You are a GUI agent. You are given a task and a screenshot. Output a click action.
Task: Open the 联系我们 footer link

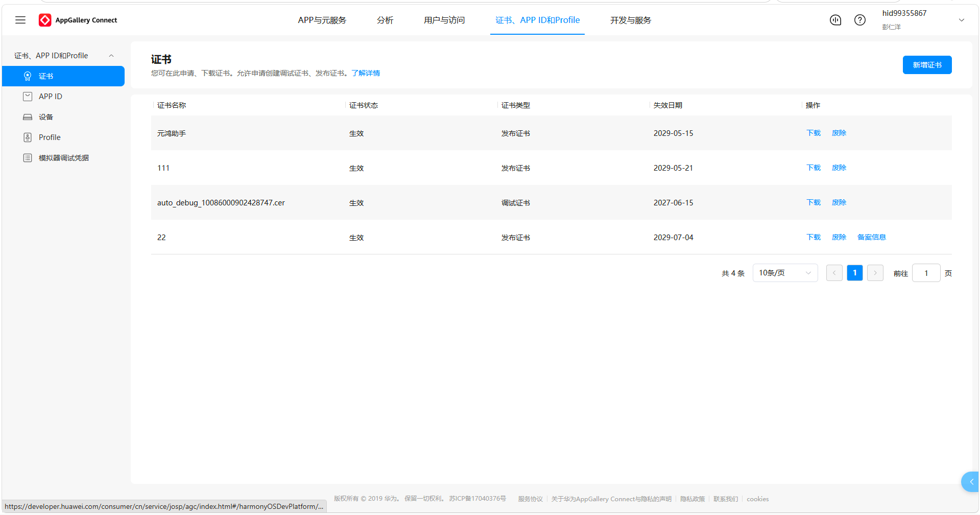(726, 499)
